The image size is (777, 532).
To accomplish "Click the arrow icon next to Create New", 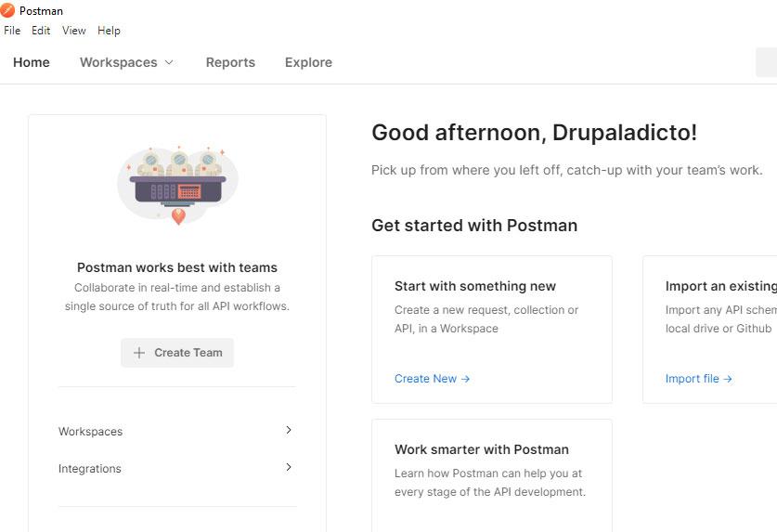I will (x=465, y=380).
